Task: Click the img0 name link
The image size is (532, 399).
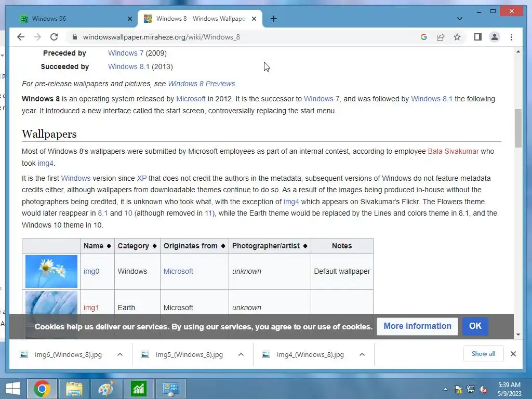Action: [91, 271]
